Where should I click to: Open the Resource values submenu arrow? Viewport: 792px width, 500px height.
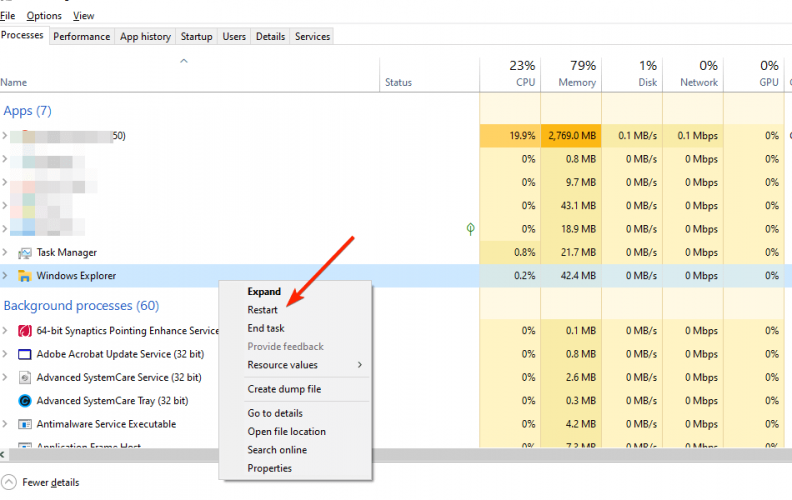pyautogui.click(x=360, y=365)
